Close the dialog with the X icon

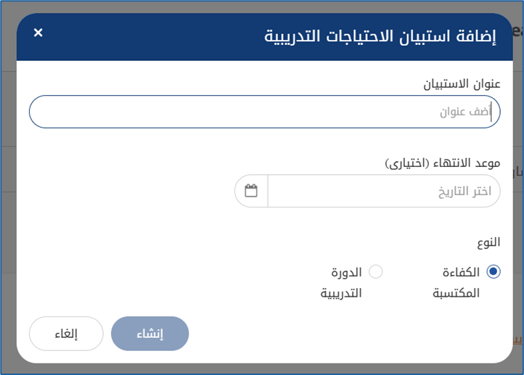tap(38, 33)
